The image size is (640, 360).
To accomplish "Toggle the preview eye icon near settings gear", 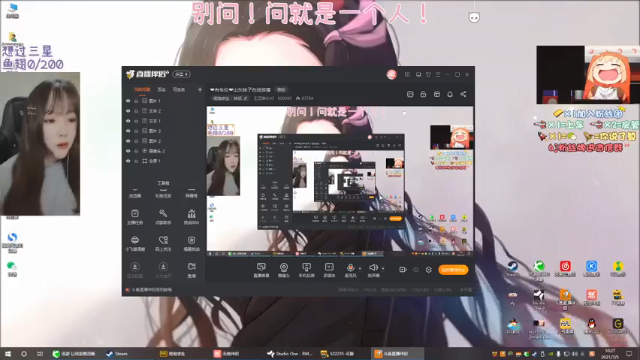I will coord(416,270).
